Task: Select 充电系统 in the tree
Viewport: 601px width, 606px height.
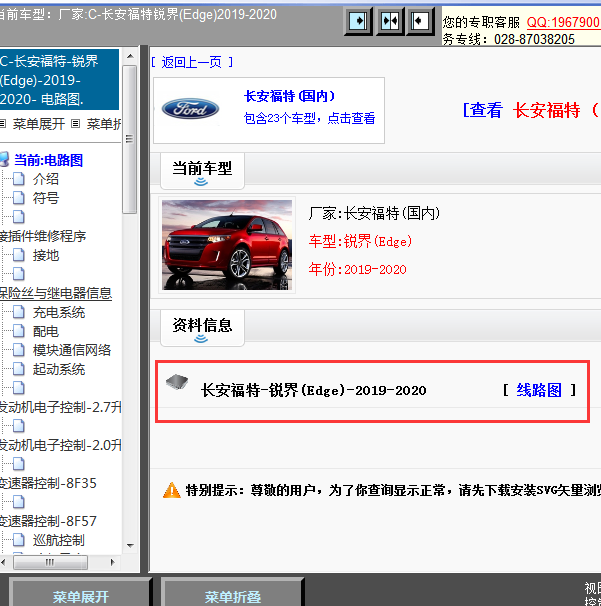Action: pyautogui.click(x=59, y=312)
